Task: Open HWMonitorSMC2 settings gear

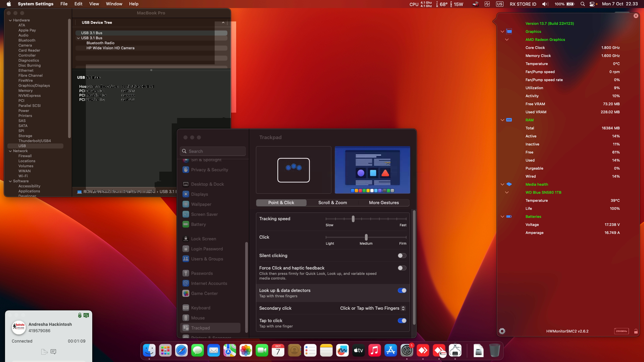Action: 502,331
